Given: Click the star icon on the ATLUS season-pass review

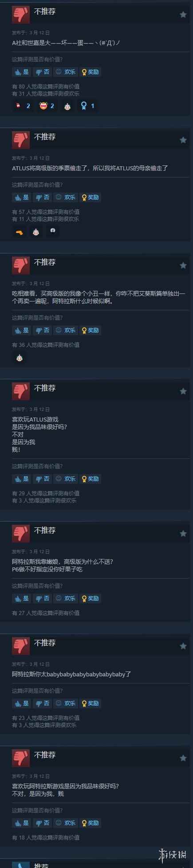Looking at the screenshot, I should (x=183, y=140).
